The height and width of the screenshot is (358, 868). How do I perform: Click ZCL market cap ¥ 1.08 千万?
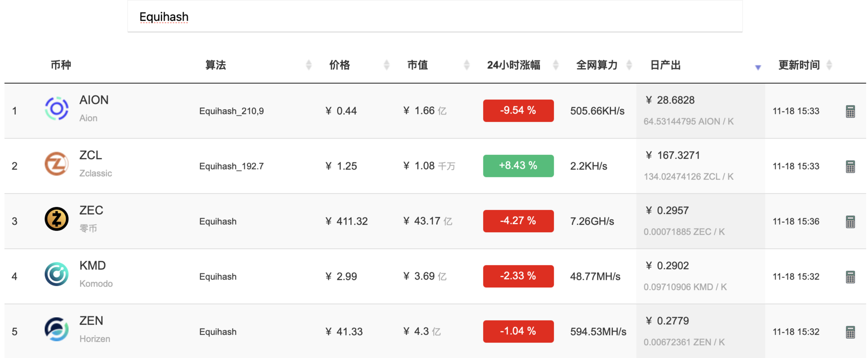[429, 166]
